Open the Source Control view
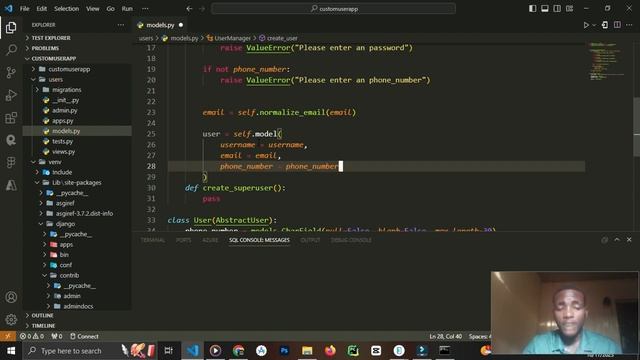640x360 pixels. (11, 73)
